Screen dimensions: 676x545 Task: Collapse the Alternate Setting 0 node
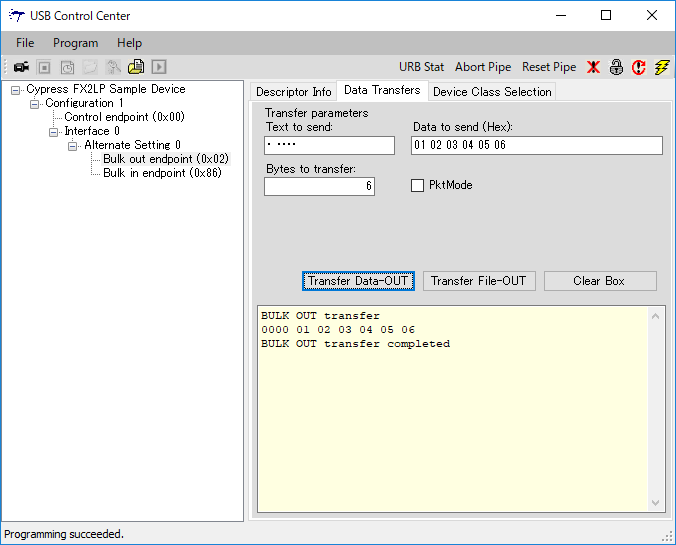pos(72,147)
